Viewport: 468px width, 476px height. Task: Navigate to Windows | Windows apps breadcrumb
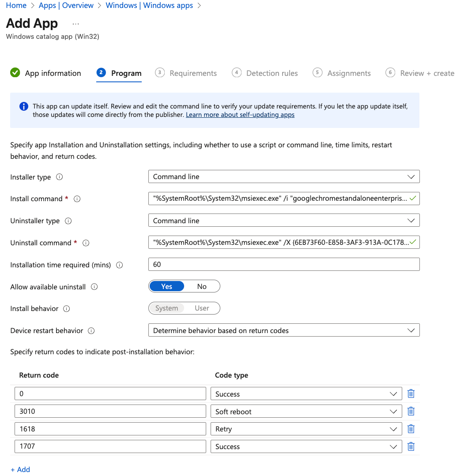149,6
